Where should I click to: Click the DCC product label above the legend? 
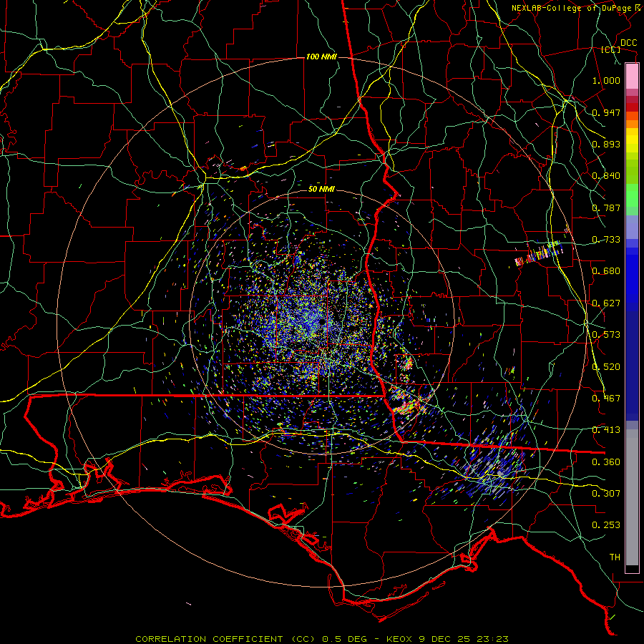(628, 43)
